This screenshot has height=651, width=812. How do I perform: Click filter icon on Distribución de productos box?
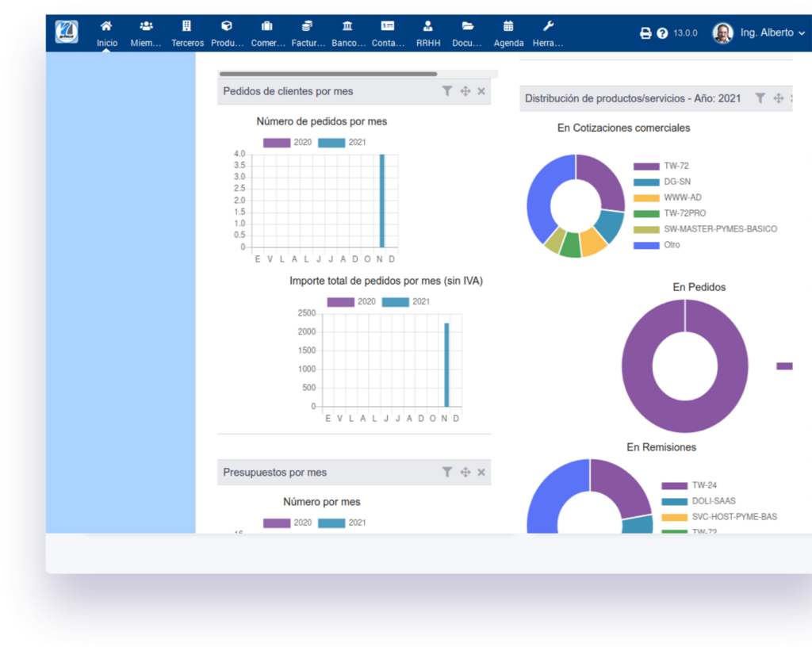(760, 98)
